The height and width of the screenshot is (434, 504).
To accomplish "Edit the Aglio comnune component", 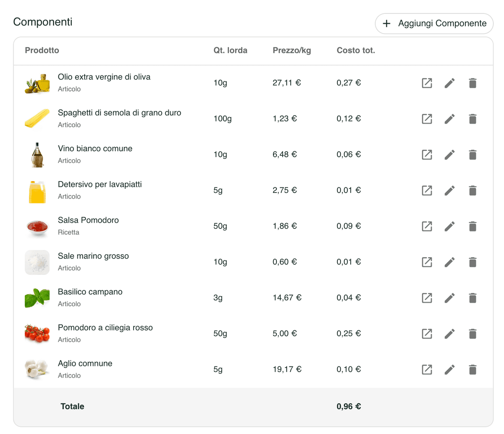I will 449,370.
